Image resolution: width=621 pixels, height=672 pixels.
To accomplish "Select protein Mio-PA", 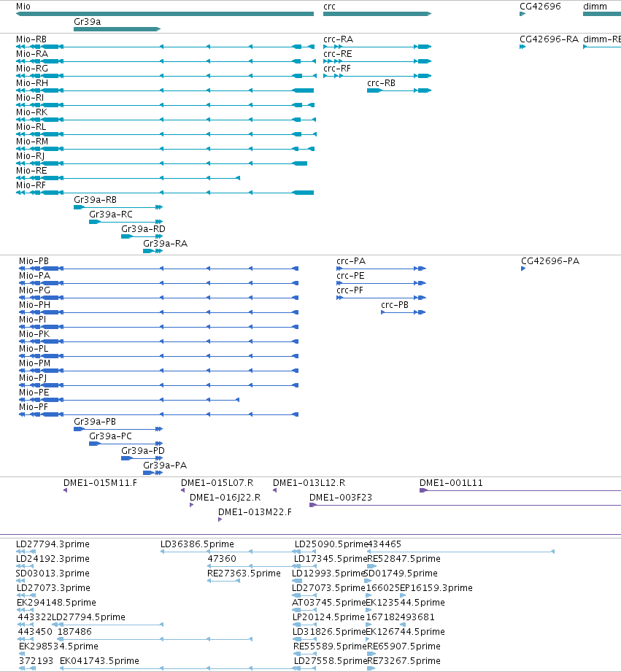I will click(x=35, y=276).
